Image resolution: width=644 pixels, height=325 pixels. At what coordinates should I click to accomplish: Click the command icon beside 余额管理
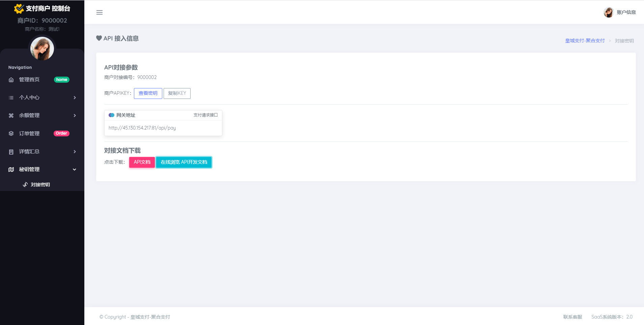[x=11, y=116]
